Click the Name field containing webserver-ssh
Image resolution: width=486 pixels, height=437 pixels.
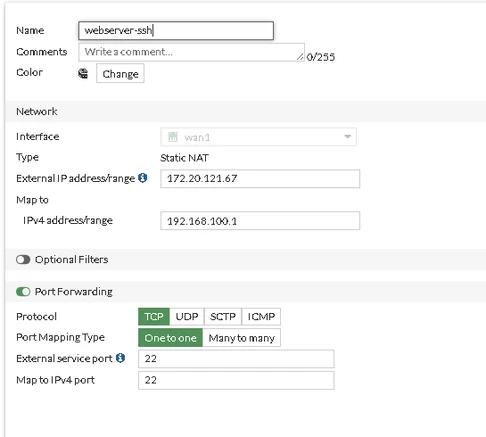(176, 31)
